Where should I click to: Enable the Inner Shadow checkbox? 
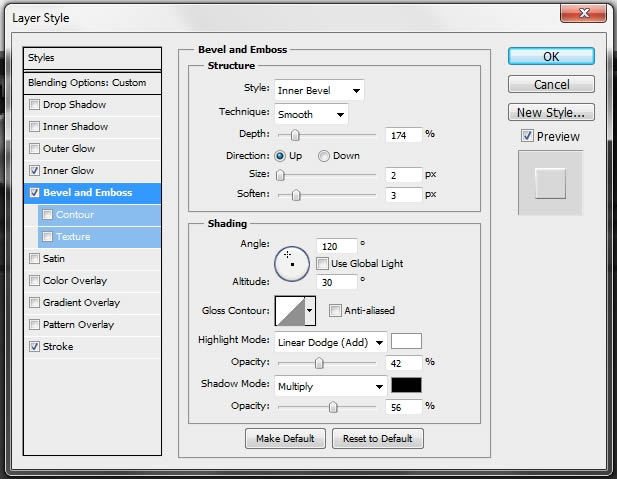(x=35, y=127)
